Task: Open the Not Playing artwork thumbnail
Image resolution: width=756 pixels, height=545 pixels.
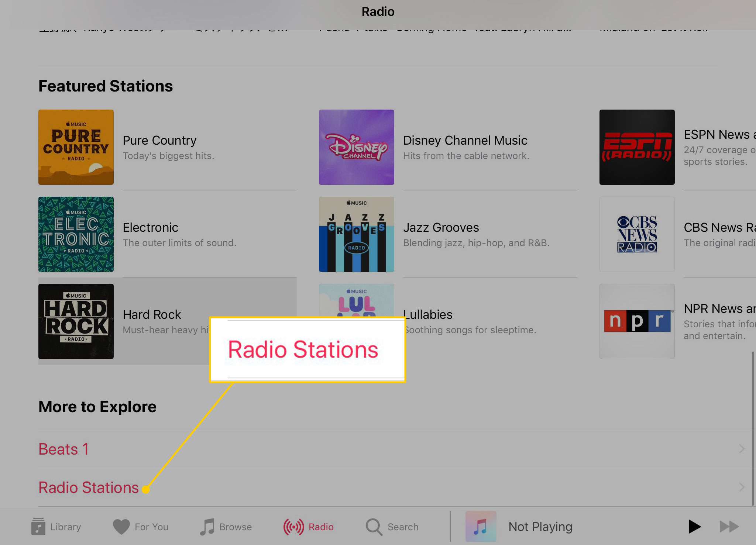Action: click(481, 527)
